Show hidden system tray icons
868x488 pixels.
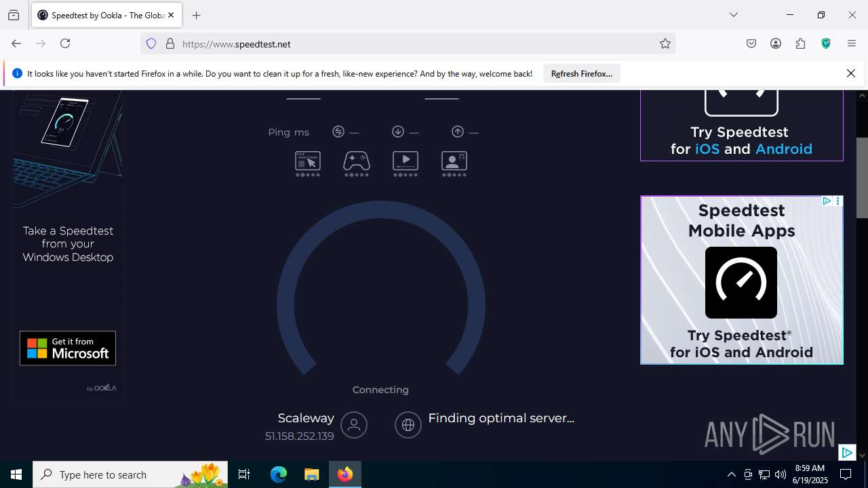731,474
